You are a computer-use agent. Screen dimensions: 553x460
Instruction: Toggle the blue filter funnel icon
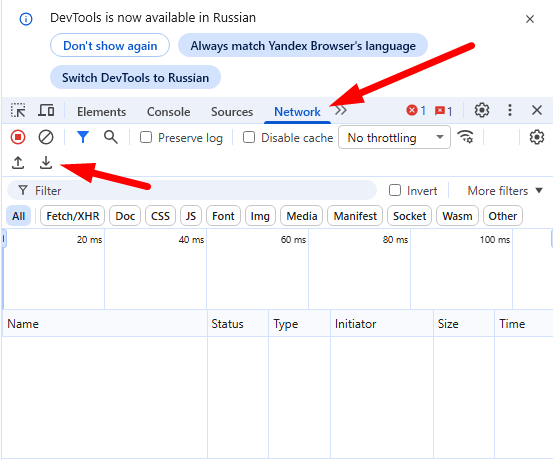pos(83,137)
